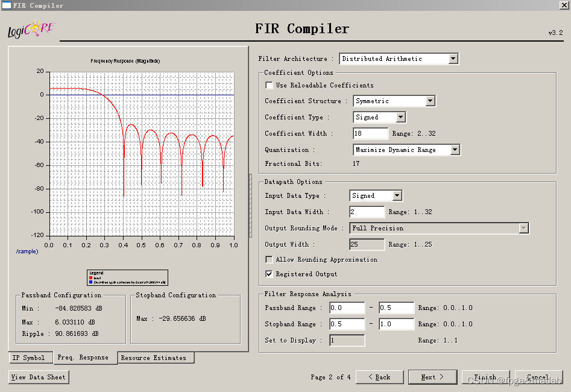
Task: Click the Coefficient Width input field
Action: [x=370, y=133]
